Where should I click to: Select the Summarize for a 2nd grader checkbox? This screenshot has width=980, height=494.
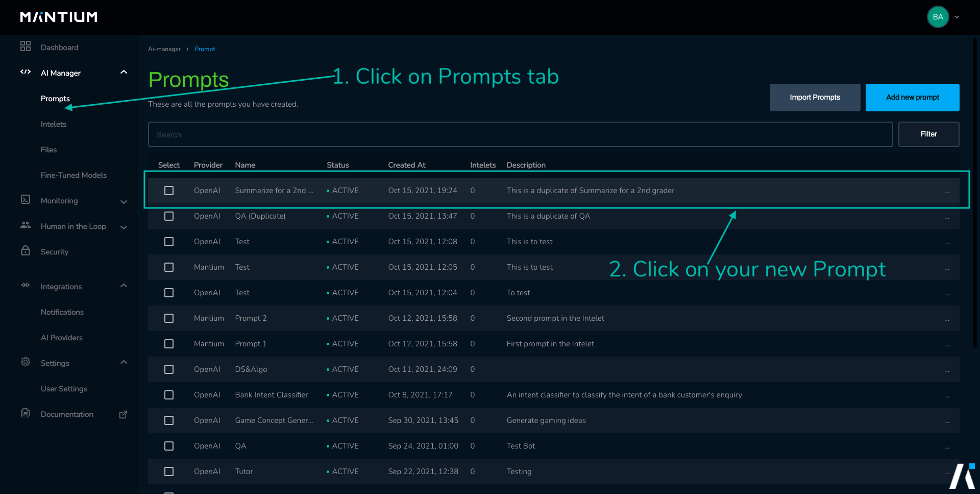[169, 191]
